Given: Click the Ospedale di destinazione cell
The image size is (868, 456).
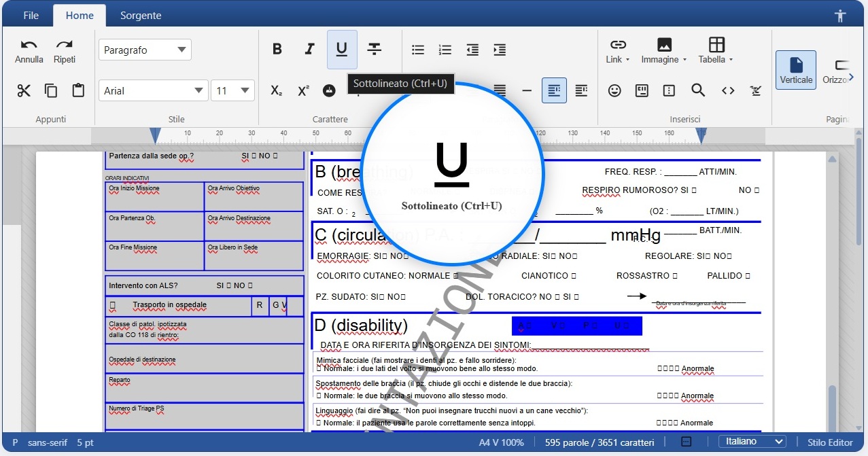Looking at the screenshot, I should pos(204,359).
